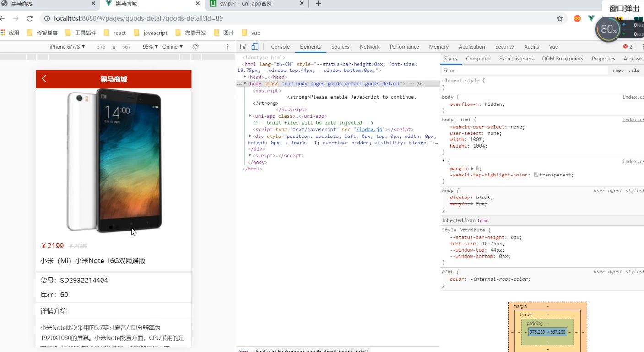
Task: Expand the margin shorthand triangle
Action: point(472,169)
